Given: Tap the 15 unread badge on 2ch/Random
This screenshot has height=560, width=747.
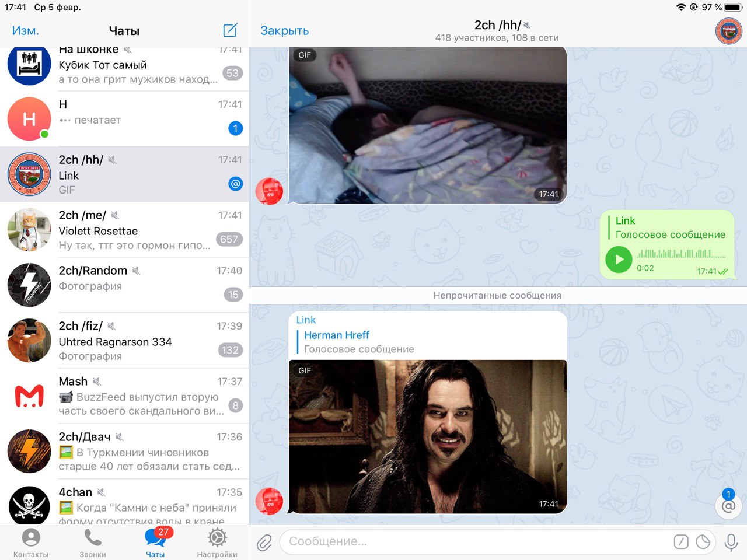Looking at the screenshot, I should tap(233, 295).
